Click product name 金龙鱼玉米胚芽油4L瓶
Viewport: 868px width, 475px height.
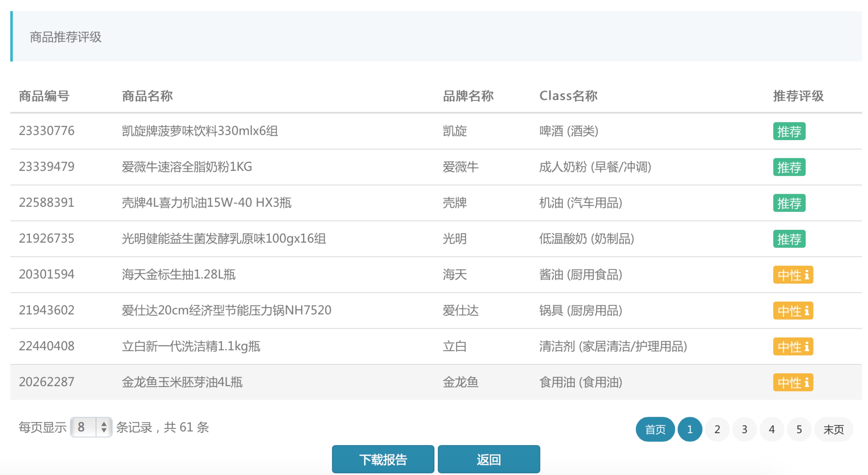(x=182, y=382)
